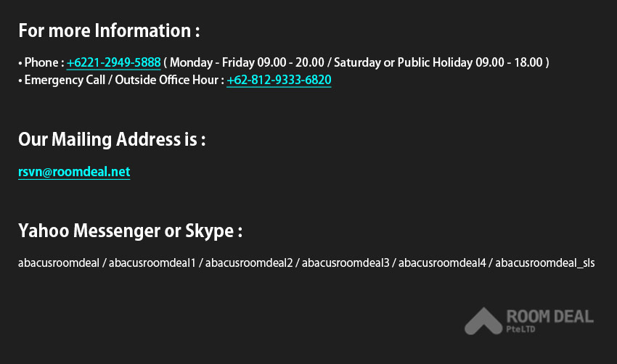Image resolution: width=617 pixels, height=364 pixels.
Task: Call the +6221-2949-5888 phone link
Action: point(114,62)
